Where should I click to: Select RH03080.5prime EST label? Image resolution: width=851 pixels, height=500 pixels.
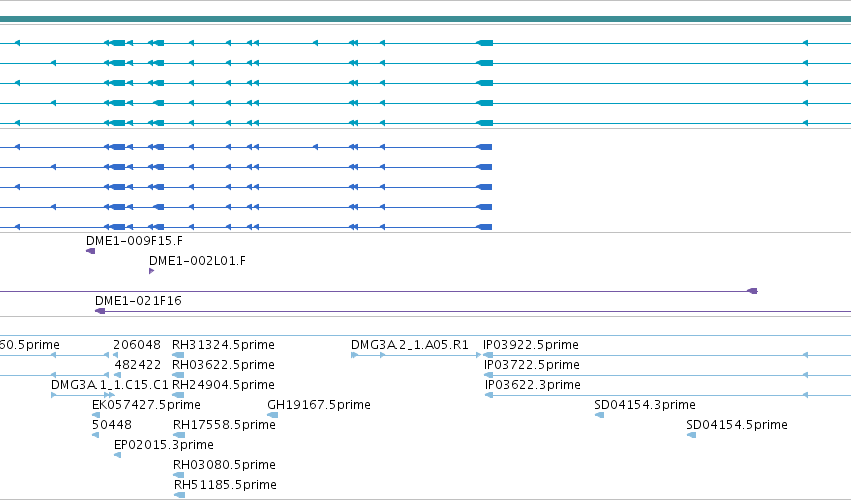coord(224,465)
